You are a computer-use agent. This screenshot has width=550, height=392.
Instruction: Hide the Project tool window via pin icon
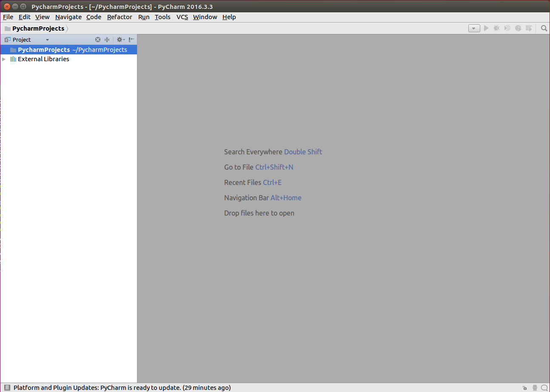(x=131, y=40)
